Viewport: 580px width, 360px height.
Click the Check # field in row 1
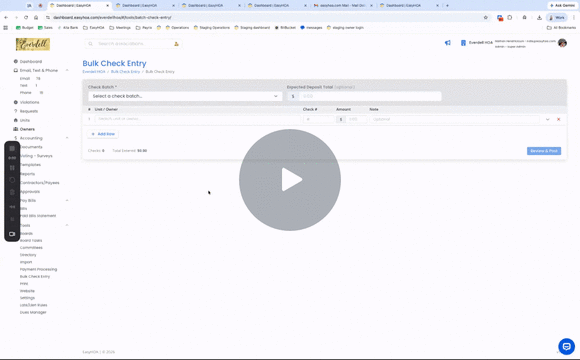click(x=318, y=119)
